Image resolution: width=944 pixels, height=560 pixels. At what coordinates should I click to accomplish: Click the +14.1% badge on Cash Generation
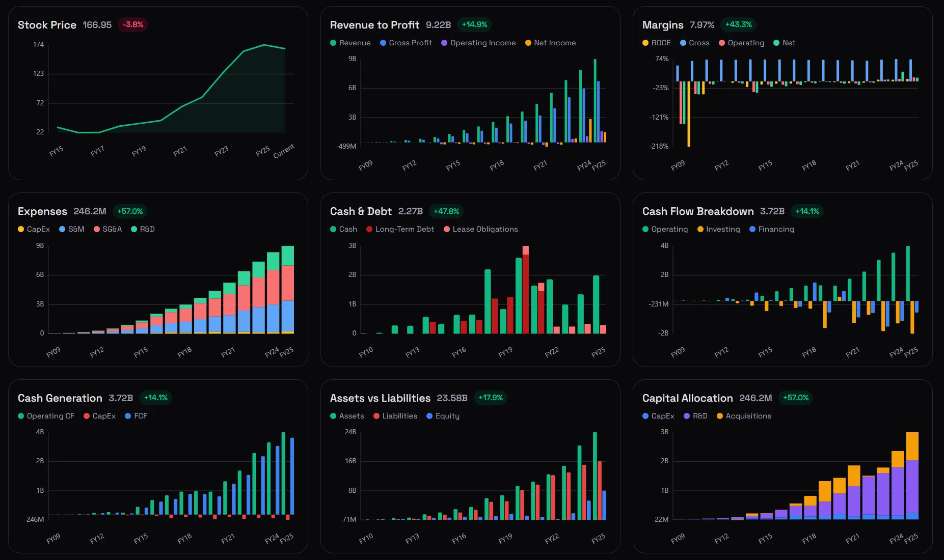156,398
